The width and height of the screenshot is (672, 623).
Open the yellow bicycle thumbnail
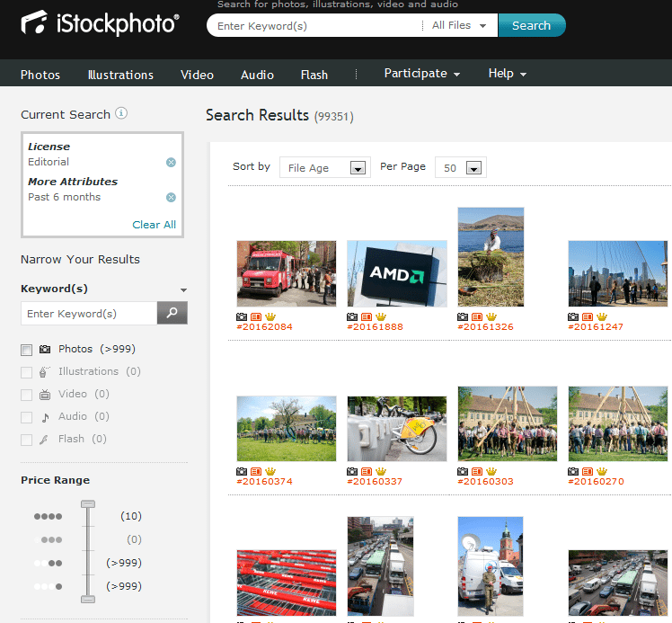tap(397, 429)
